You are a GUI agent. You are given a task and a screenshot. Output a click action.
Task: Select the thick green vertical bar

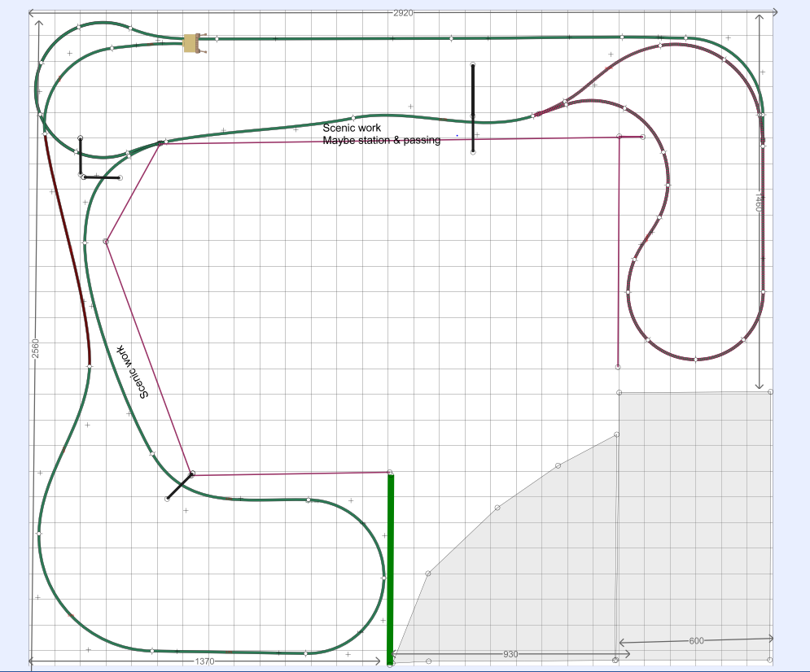(x=391, y=569)
